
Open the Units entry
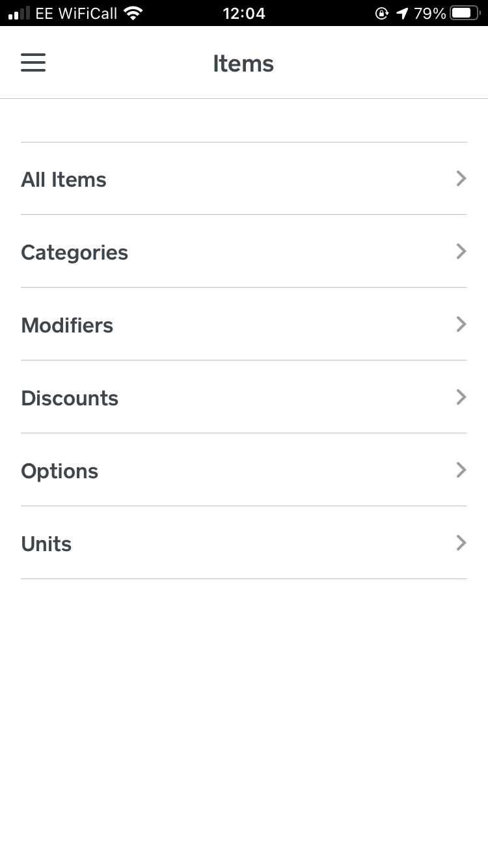tap(244, 543)
